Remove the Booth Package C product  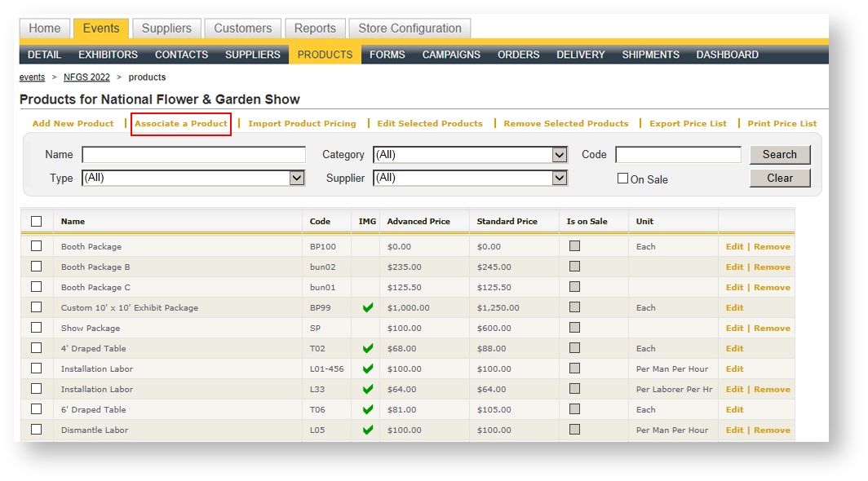pos(772,287)
